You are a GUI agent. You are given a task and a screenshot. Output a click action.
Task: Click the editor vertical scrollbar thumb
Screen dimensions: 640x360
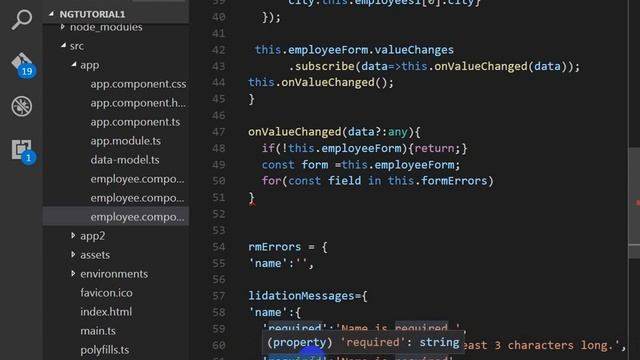634,203
